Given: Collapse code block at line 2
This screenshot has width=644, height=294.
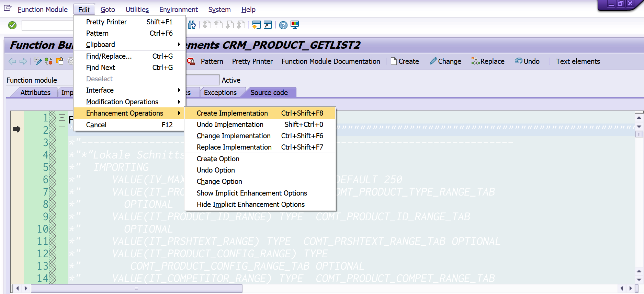Looking at the screenshot, I should pyautogui.click(x=62, y=130).
